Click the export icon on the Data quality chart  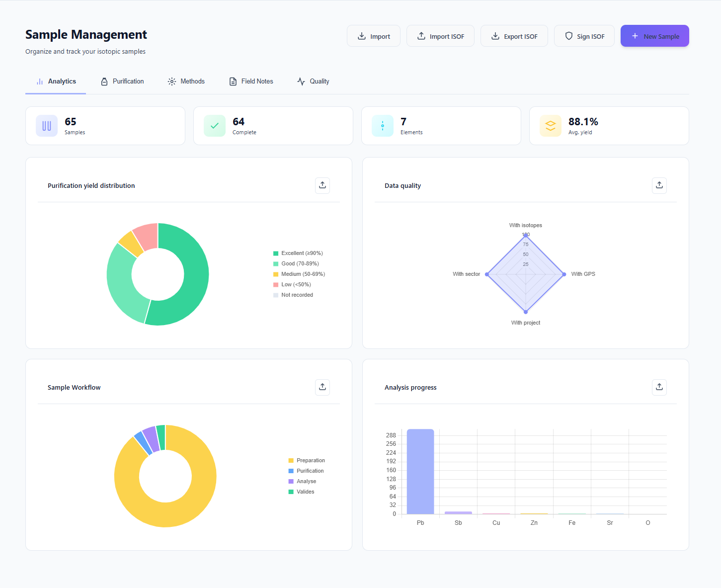click(x=659, y=185)
